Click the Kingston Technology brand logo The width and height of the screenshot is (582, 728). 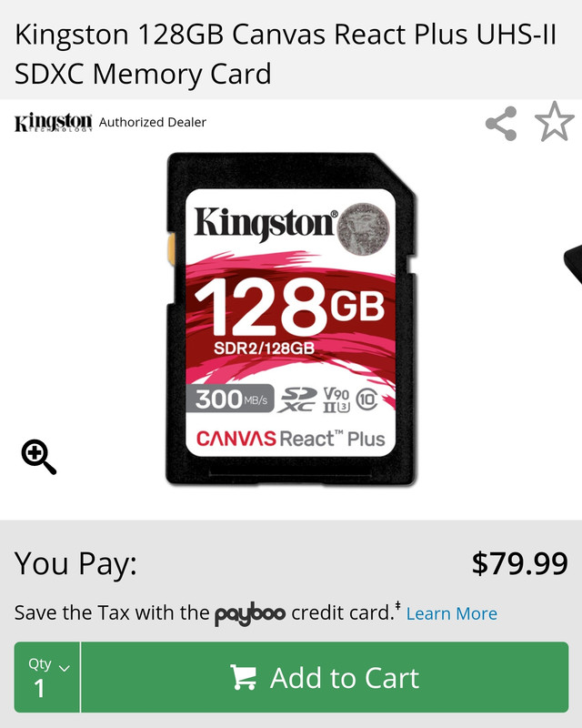[54, 122]
